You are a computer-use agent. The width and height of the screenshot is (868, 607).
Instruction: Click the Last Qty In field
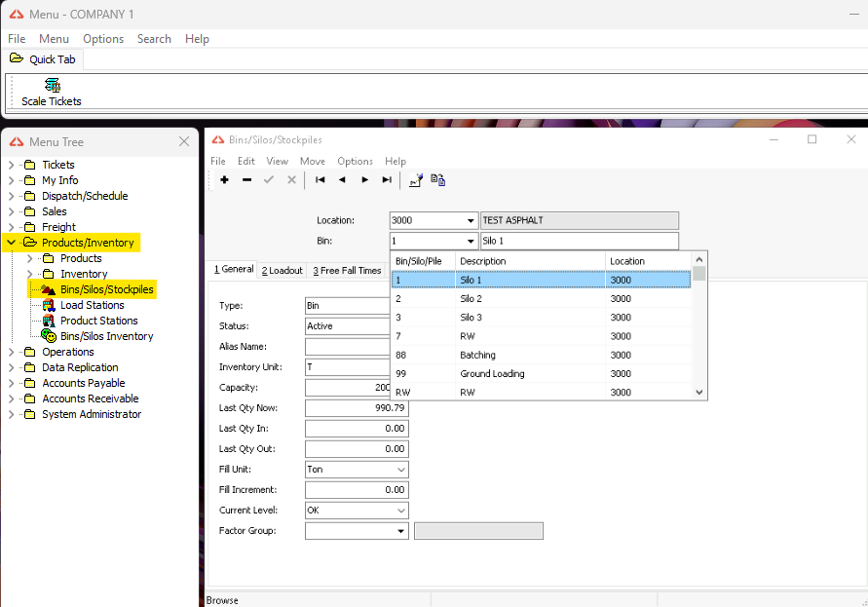click(357, 429)
